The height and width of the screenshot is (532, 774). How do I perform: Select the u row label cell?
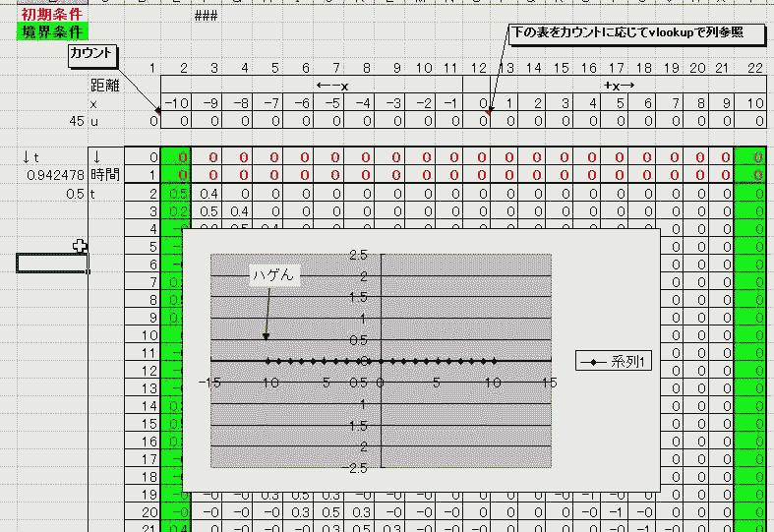(105, 120)
